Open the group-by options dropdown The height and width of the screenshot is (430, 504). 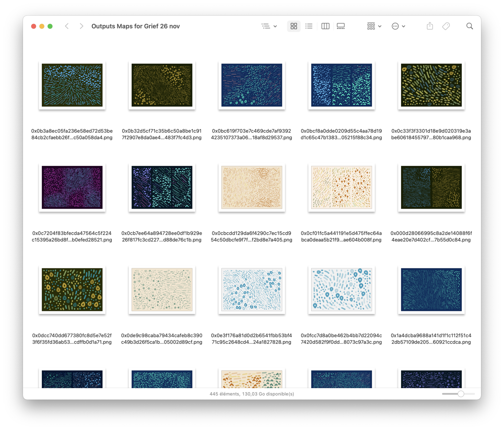(374, 26)
